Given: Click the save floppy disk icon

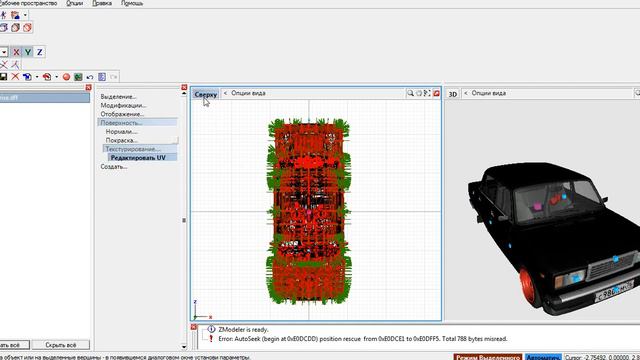Looking at the screenshot, I should pos(3,77).
